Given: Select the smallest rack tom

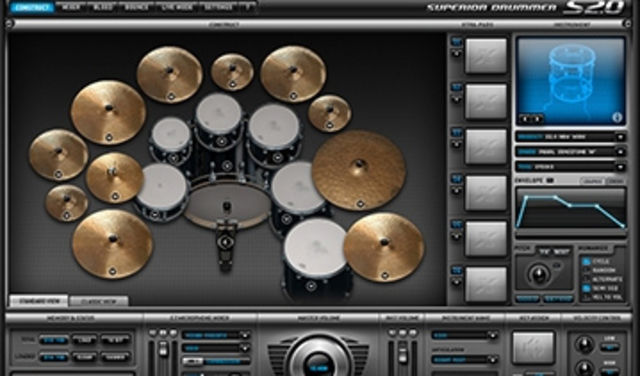Looking at the screenshot, I should [x=171, y=140].
